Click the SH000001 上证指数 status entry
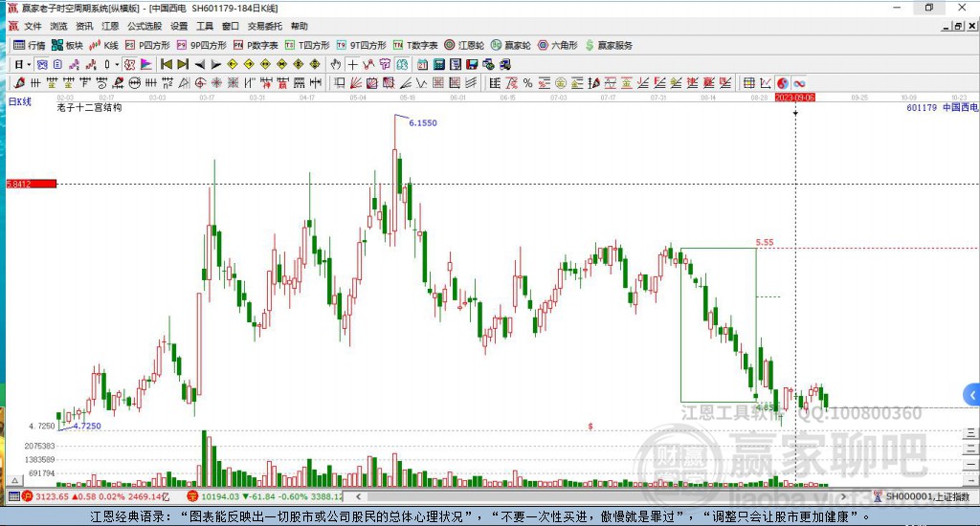The width and height of the screenshot is (980, 526). [x=927, y=496]
